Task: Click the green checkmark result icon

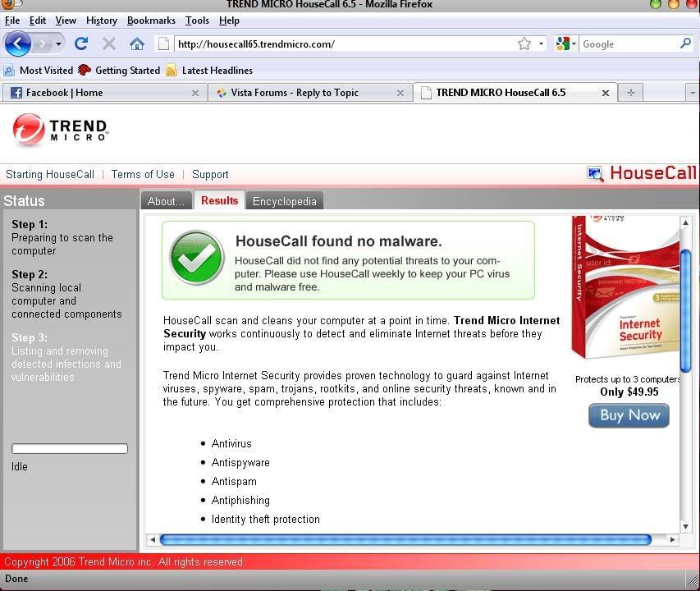Action: click(197, 258)
